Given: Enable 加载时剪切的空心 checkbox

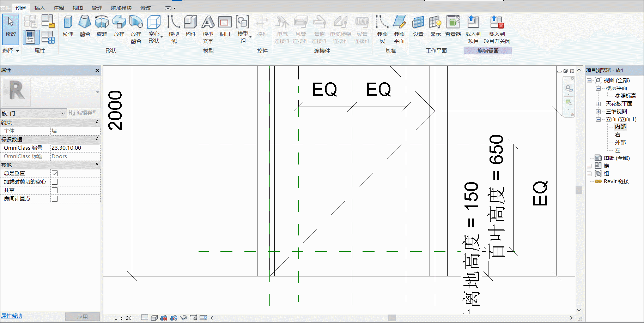Looking at the screenshot, I should [x=55, y=182].
